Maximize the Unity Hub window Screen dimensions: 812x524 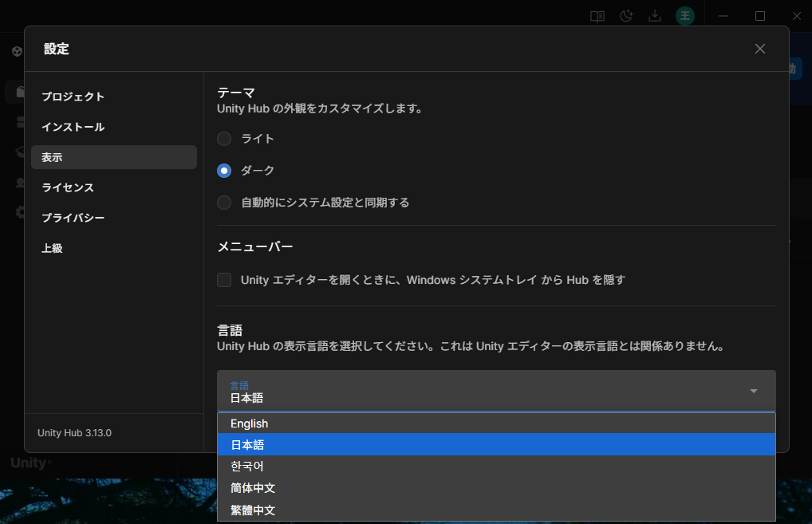759,16
